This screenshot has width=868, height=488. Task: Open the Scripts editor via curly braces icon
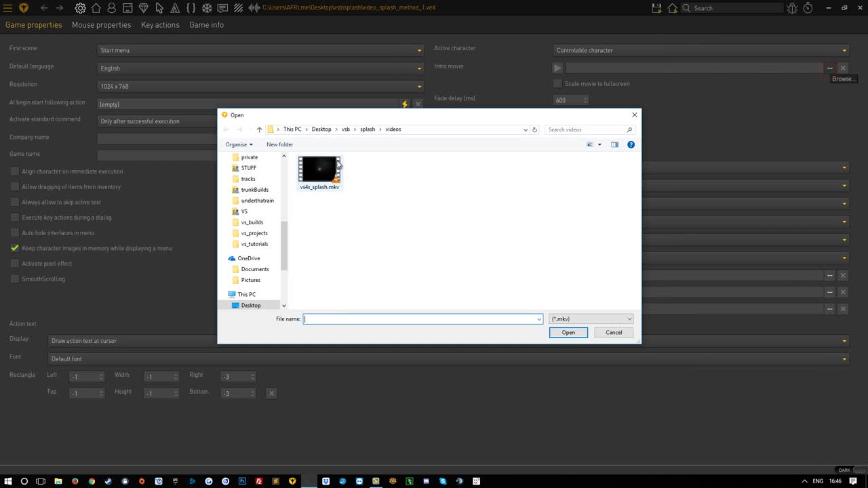click(191, 7)
